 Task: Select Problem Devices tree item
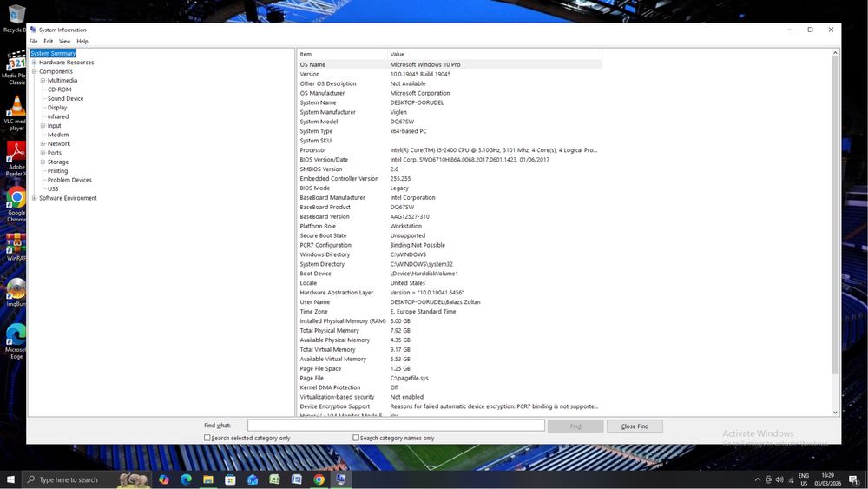pos(69,180)
